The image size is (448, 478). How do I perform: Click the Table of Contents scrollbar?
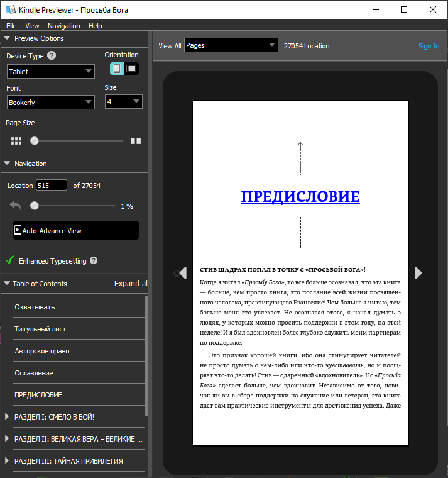click(146, 355)
